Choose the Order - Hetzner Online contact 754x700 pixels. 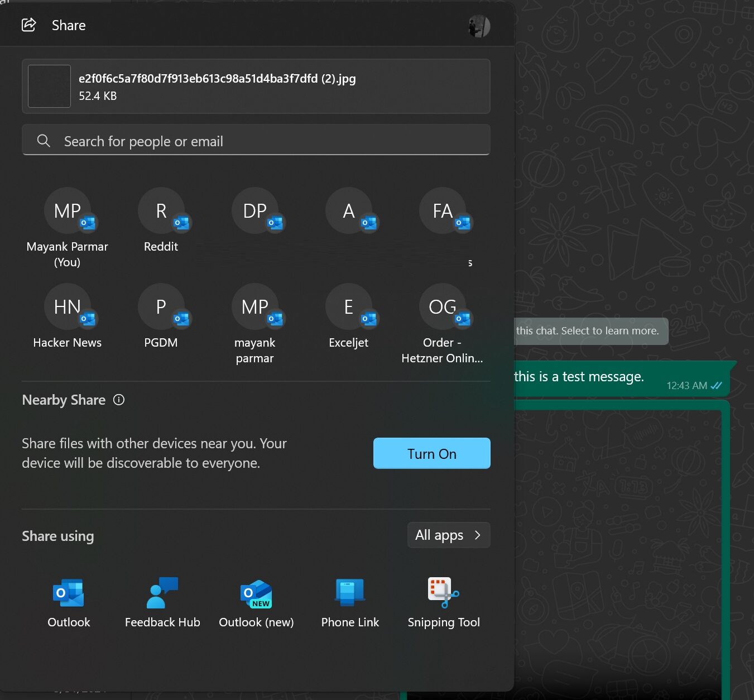pos(443,324)
